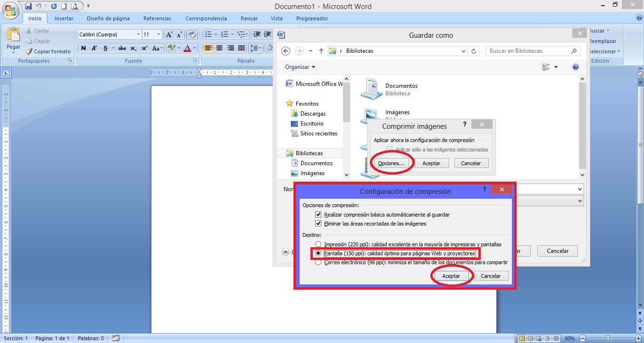Viewport: 644px width, 343px height.
Task: Decrease paragraph indent
Action: [257, 34]
